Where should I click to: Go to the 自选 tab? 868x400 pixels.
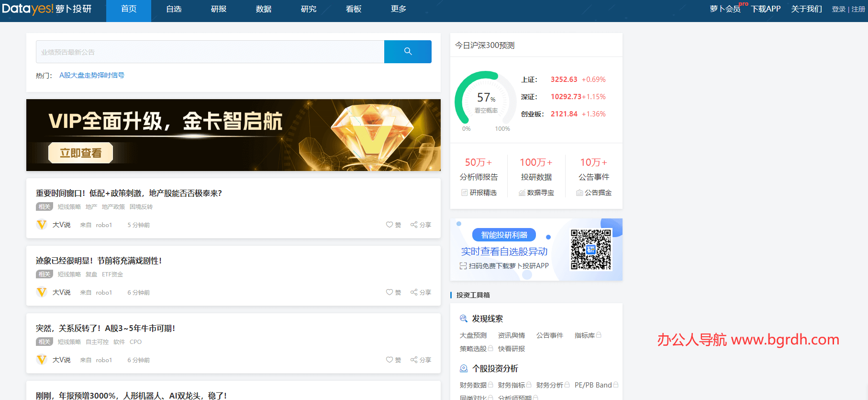[x=173, y=9]
